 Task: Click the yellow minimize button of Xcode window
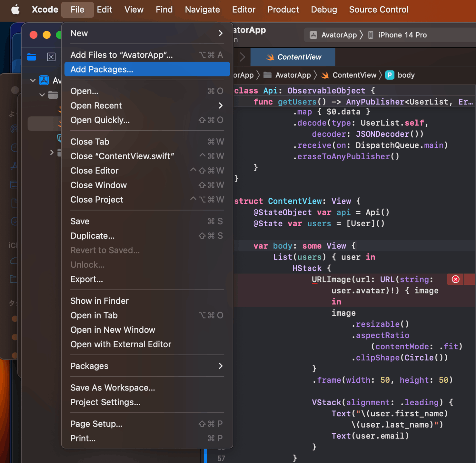[x=47, y=35]
